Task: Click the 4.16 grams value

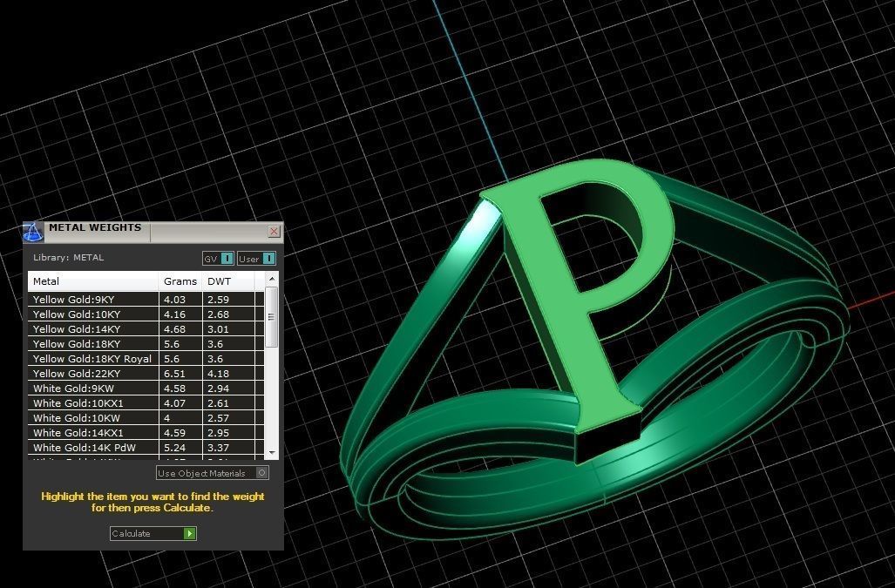Action: (174, 314)
